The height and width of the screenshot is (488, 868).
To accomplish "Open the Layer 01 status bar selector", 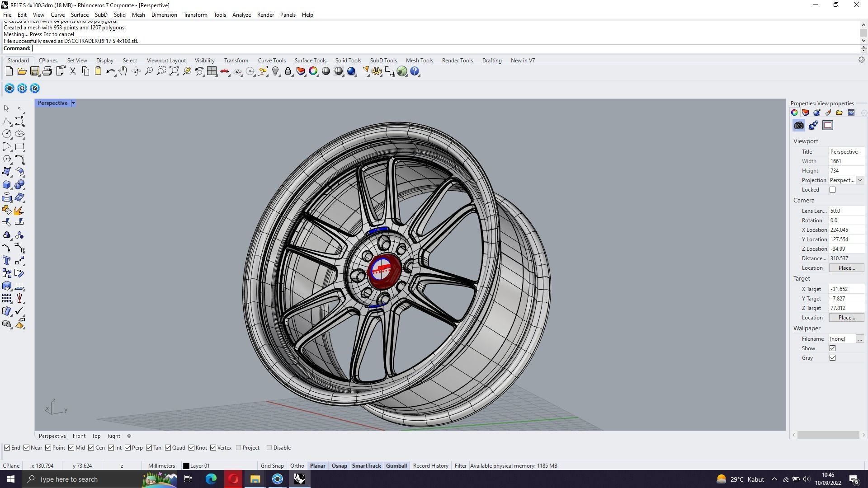I will point(196,466).
